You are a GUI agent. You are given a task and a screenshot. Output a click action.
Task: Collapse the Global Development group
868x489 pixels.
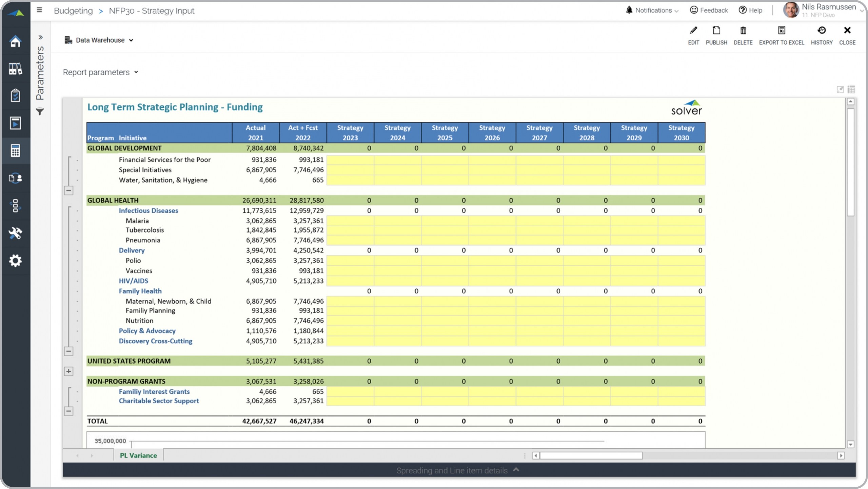(x=68, y=190)
